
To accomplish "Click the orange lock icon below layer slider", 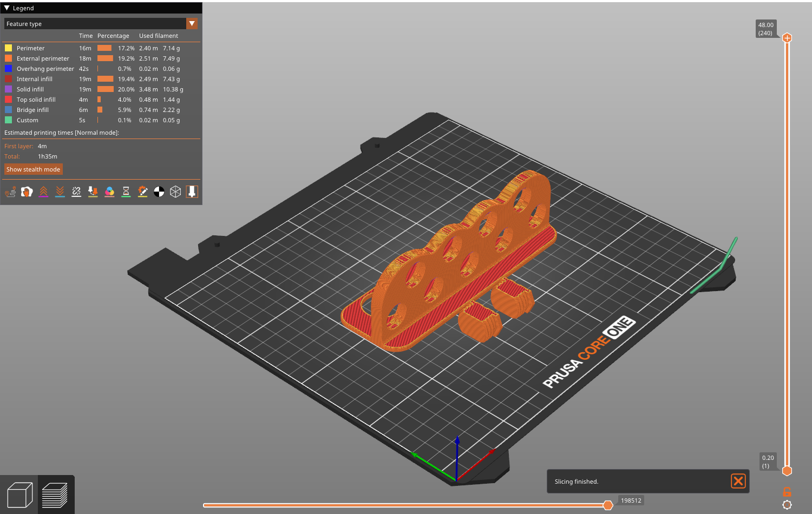I will tap(787, 492).
